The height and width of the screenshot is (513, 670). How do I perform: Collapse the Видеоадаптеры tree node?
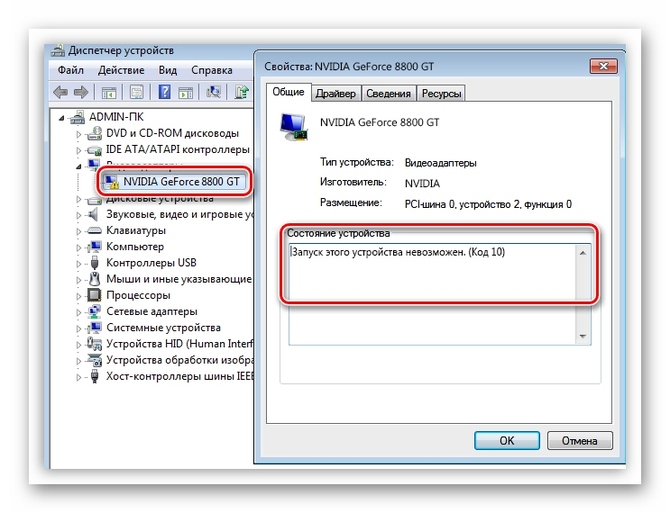tap(79, 167)
